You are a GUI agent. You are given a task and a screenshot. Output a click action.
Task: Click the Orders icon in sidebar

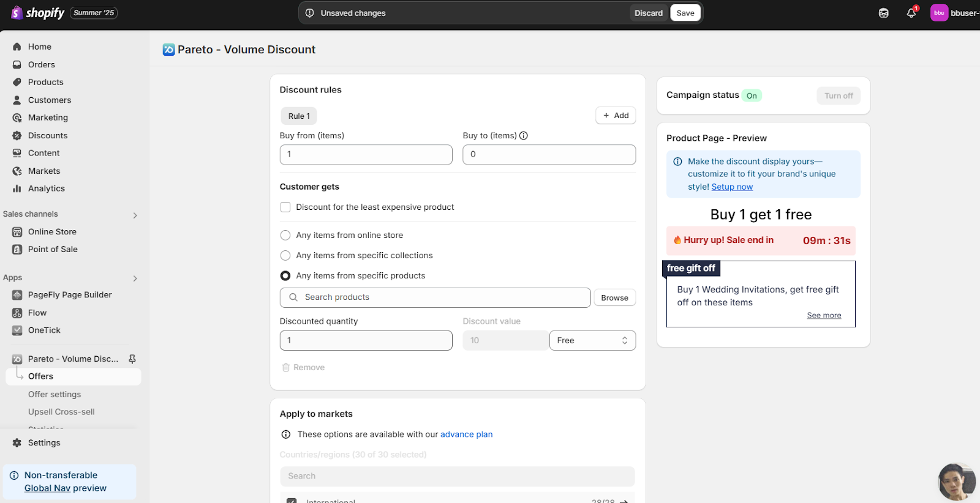point(17,64)
